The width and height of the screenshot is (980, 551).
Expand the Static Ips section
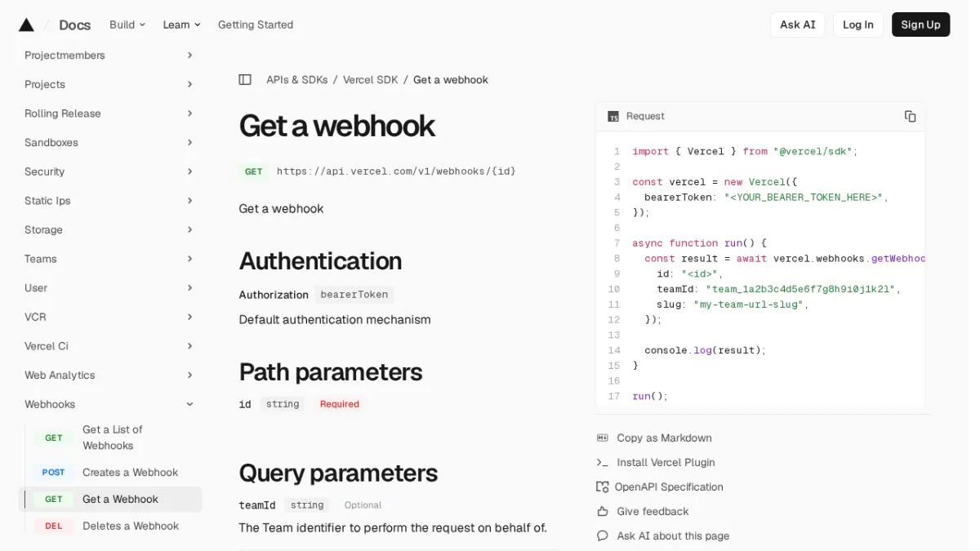pyautogui.click(x=109, y=201)
